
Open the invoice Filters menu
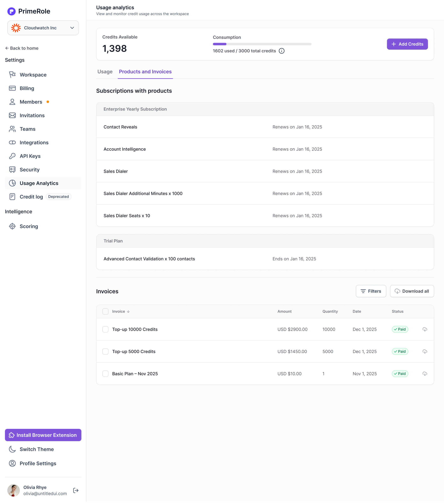[x=371, y=291]
